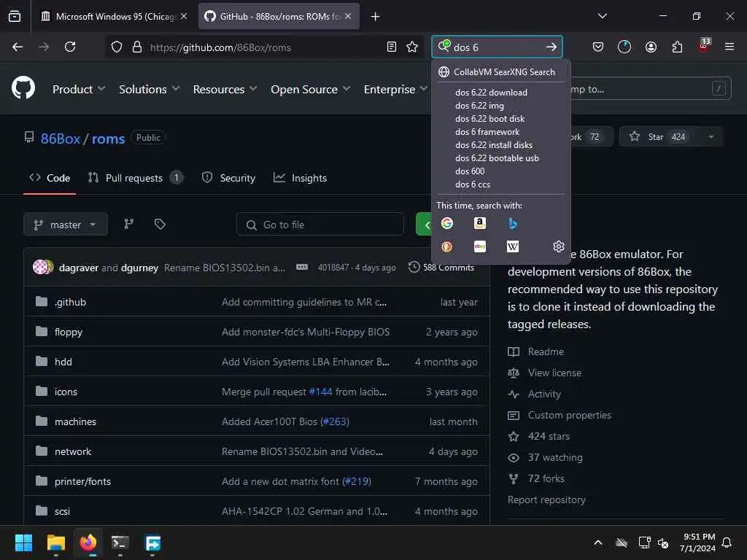747x560 pixels.
Task: Open the floppy folder
Action: (x=68, y=332)
